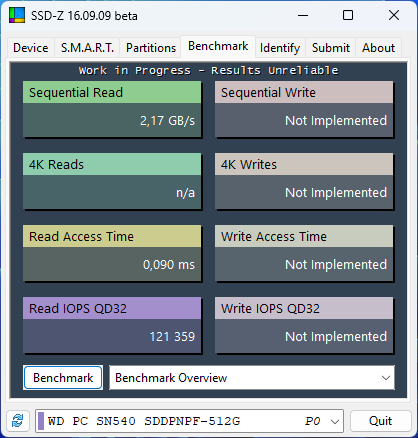Open the Benchmark Overview dropdown

[x=252, y=378]
